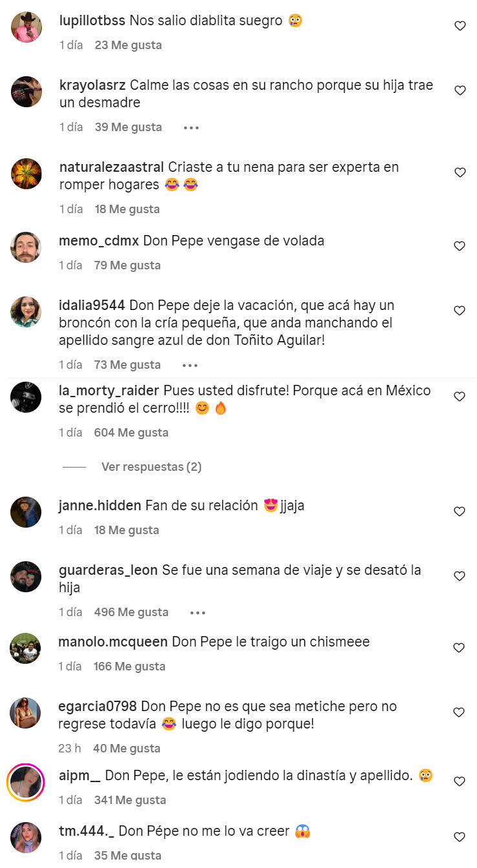Like lupillotbss's comment with the heart
477x868 pixels.
460,26
